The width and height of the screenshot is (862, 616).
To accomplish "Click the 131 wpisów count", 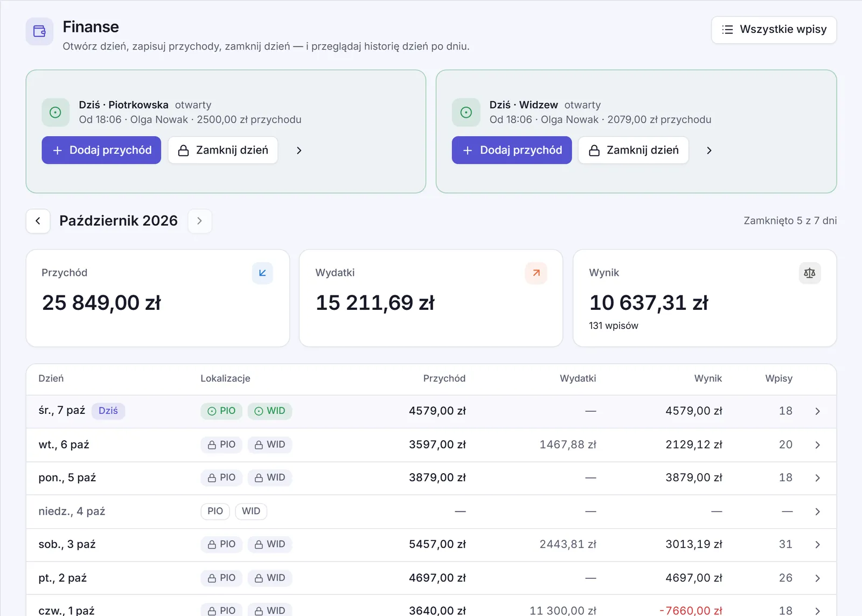I will [x=614, y=326].
